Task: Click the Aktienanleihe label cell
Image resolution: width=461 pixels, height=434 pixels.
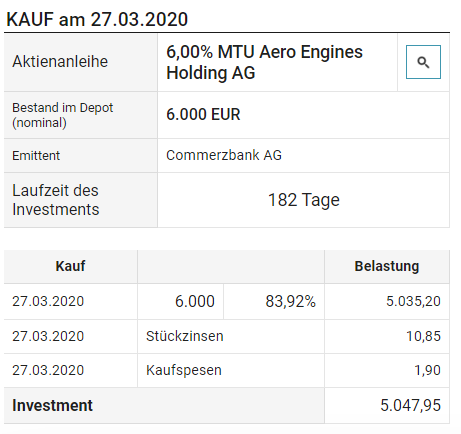Action: click(81, 62)
